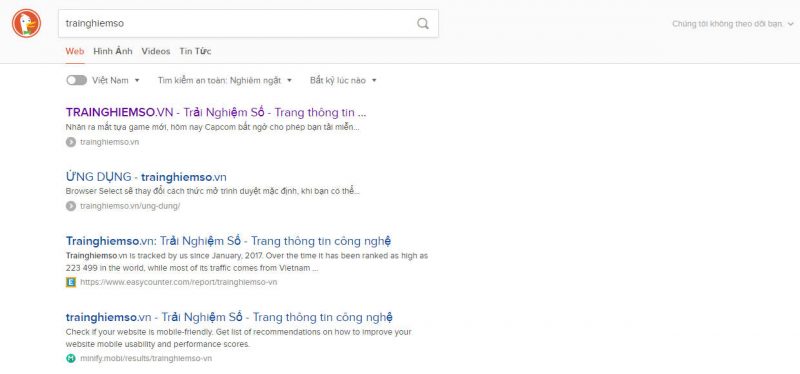
Task: Click the trainghiemso.vn URL under first result
Action: [x=109, y=142]
